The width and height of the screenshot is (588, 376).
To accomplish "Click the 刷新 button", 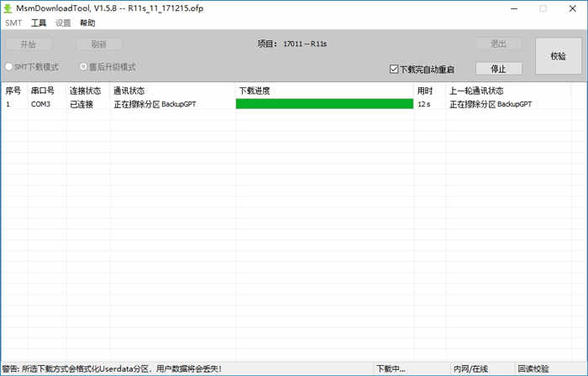I will [x=99, y=44].
